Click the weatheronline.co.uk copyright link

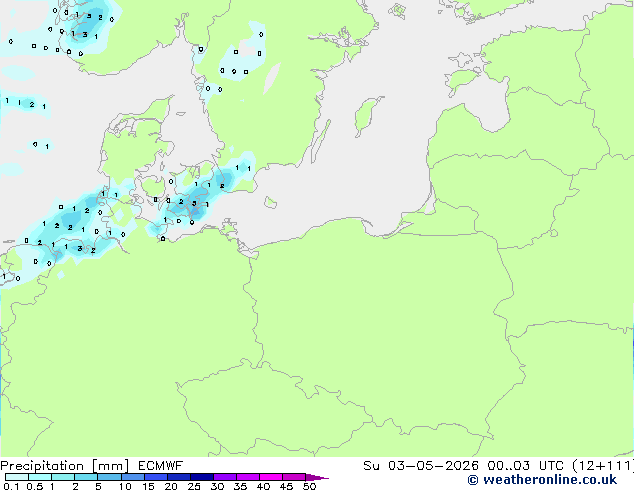[x=542, y=480]
